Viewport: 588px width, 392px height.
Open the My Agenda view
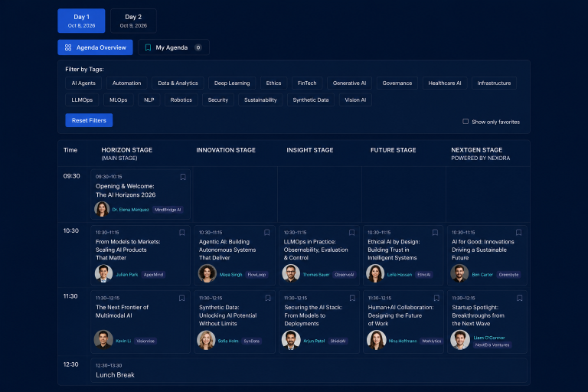click(x=174, y=47)
